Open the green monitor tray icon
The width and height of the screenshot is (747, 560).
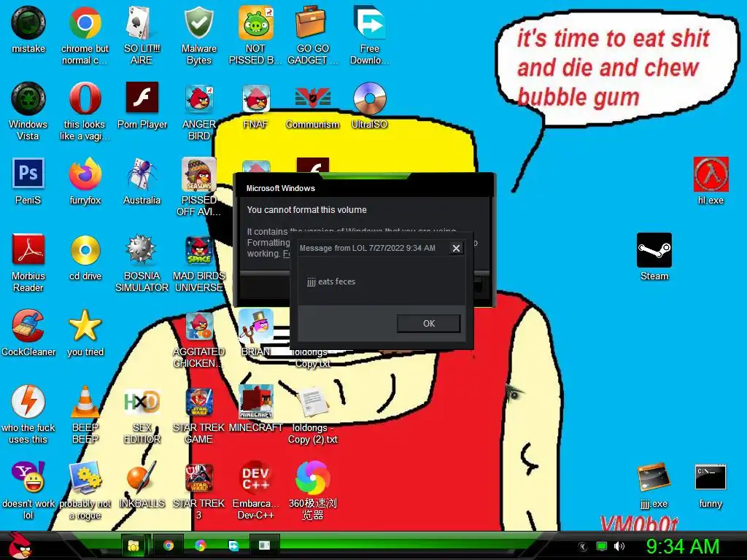coord(602,547)
